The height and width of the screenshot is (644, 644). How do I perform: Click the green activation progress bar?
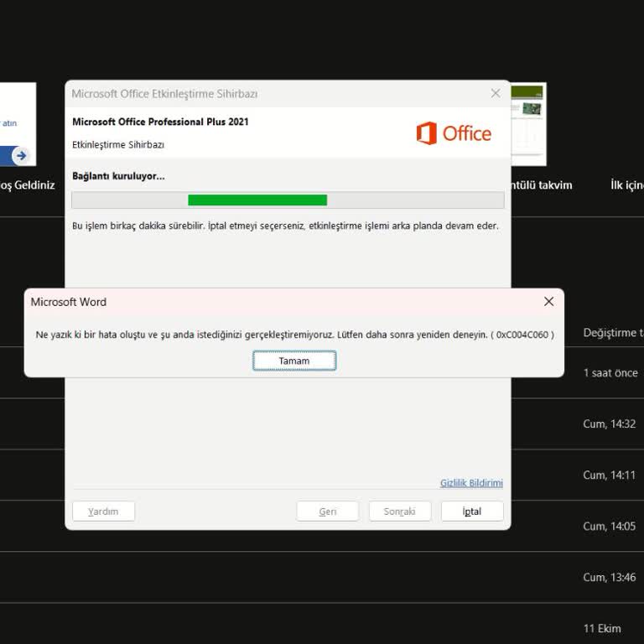[x=257, y=200]
